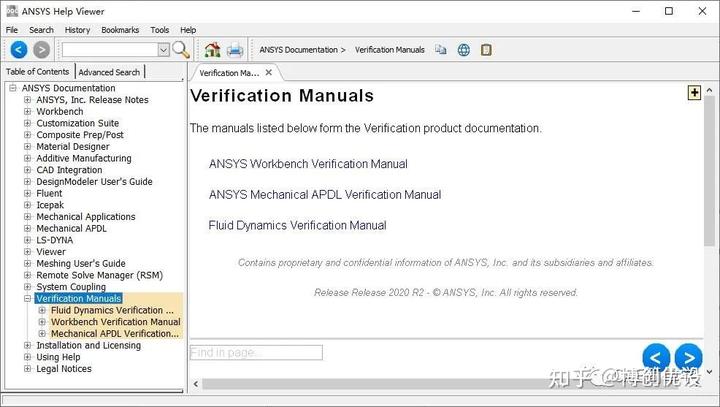Select Material Designer tree item
This screenshot has height=407, width=720.
pyautogui.click(x=73, y=147)
